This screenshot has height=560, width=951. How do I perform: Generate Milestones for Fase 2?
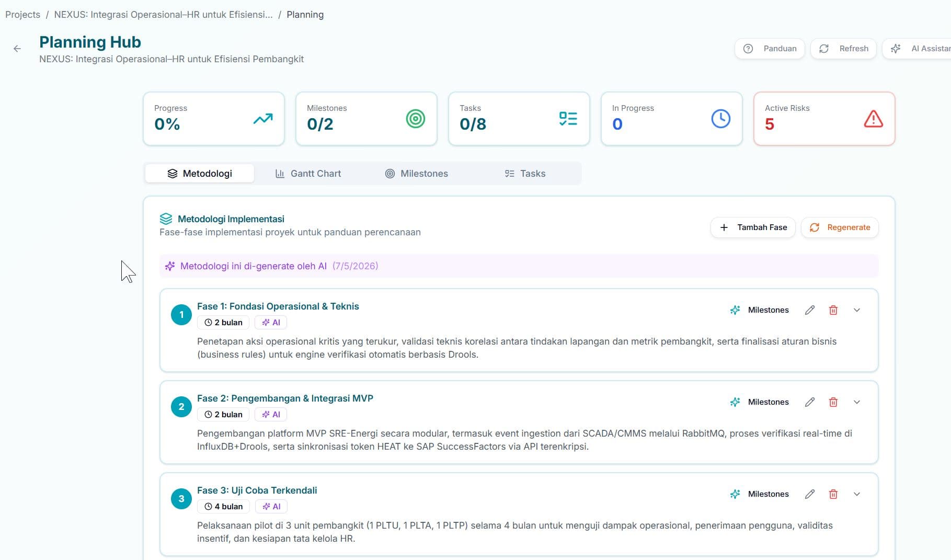click(759, 402)
